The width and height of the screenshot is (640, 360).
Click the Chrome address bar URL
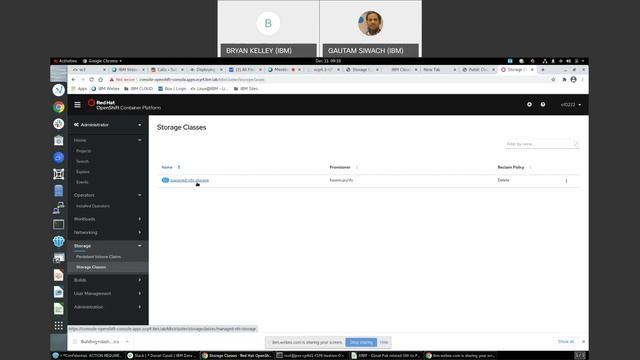(x=202, y=80)
